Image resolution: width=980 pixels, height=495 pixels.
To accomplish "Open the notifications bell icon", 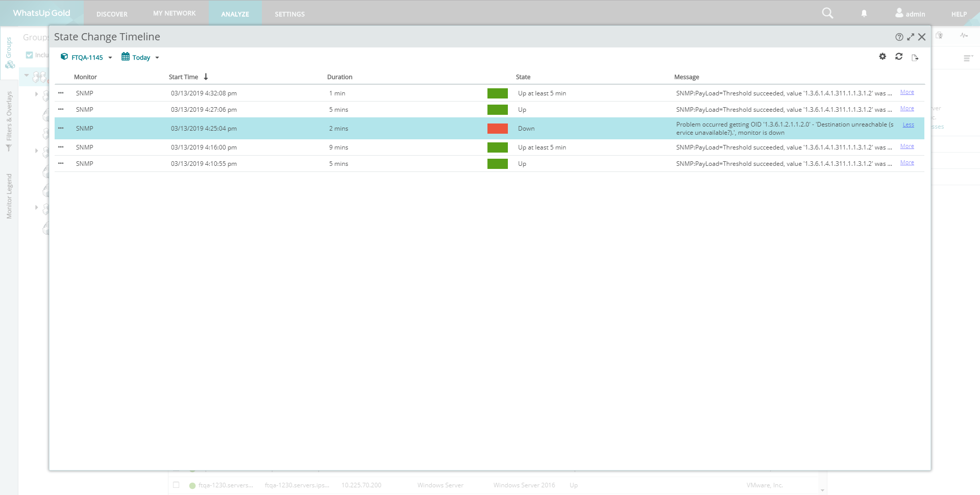I will pos(864,14).
